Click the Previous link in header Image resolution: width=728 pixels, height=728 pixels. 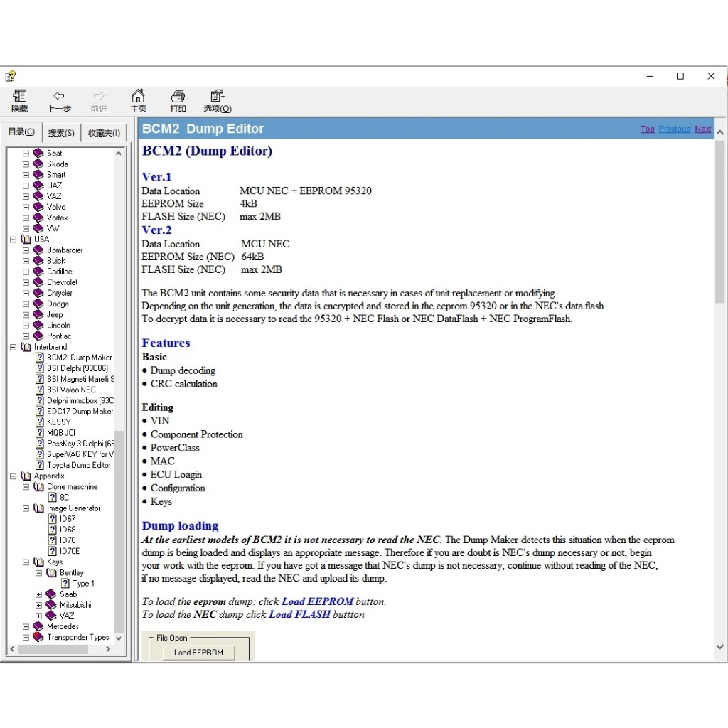coord(674,129)
